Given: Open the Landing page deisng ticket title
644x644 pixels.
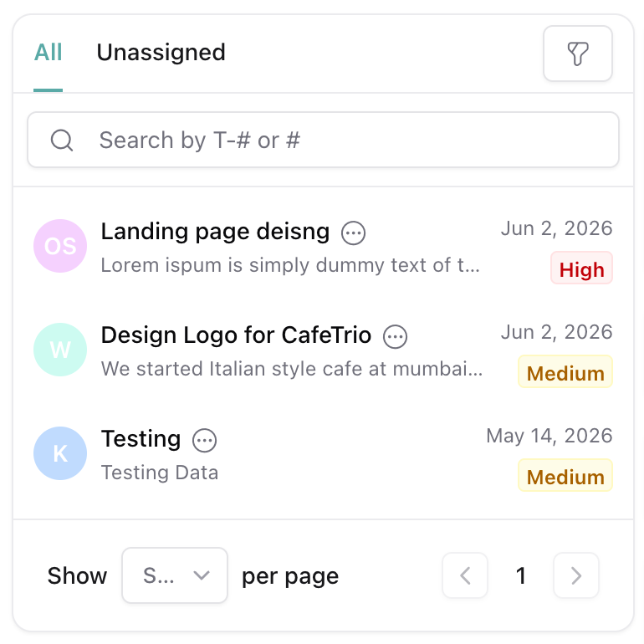Looking at the screenshot, I should [215, 232].
